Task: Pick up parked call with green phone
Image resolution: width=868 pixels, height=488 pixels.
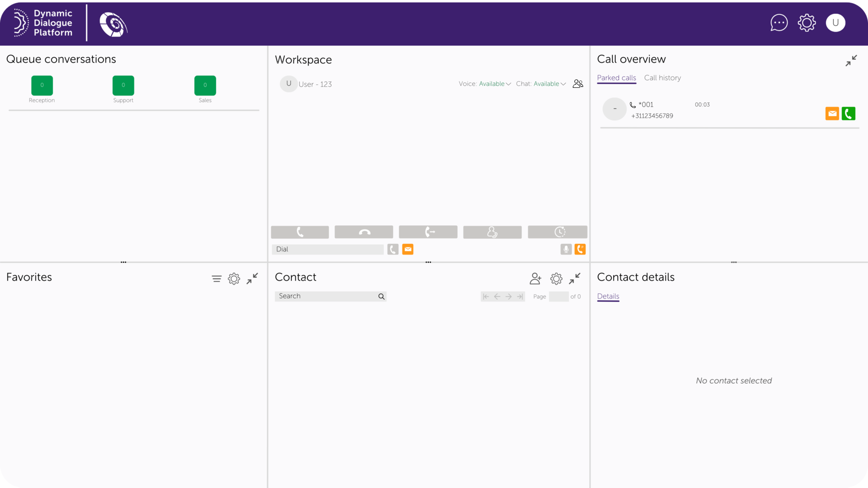Action: coord(848,114)
